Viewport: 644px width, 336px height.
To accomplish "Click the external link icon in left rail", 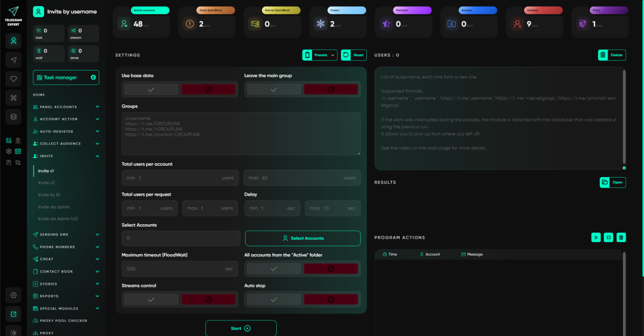I will 13,314.
